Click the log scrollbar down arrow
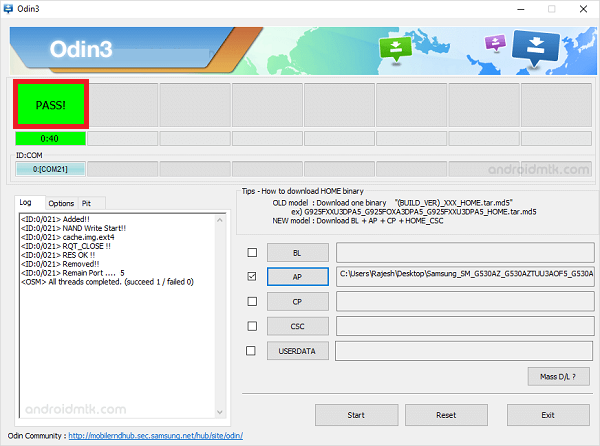The width and height of the screenshot is (600, 446). [x=220, y=412]
